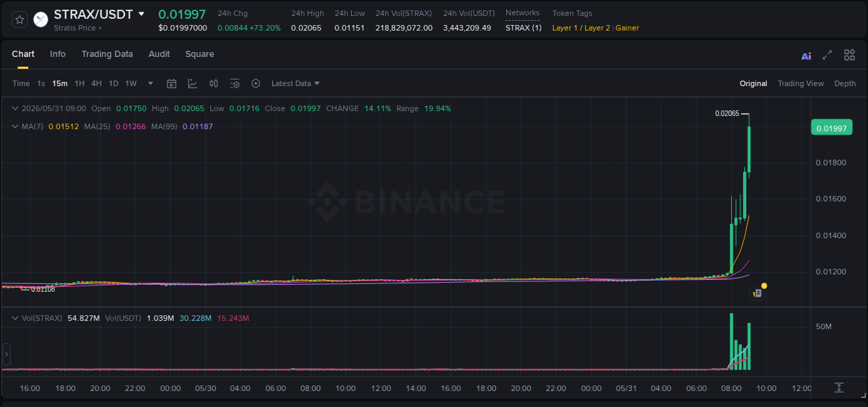
Task: Open the Audit tab
Action: coord(159,54)
